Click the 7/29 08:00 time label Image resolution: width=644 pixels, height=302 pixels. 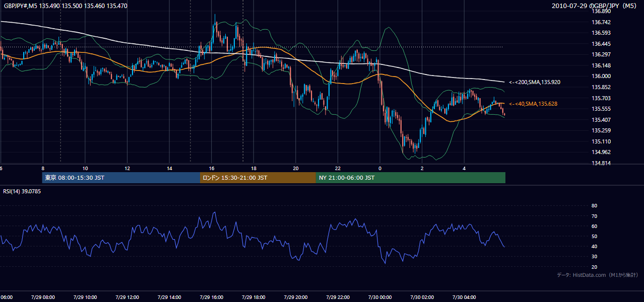click(43, 297)
